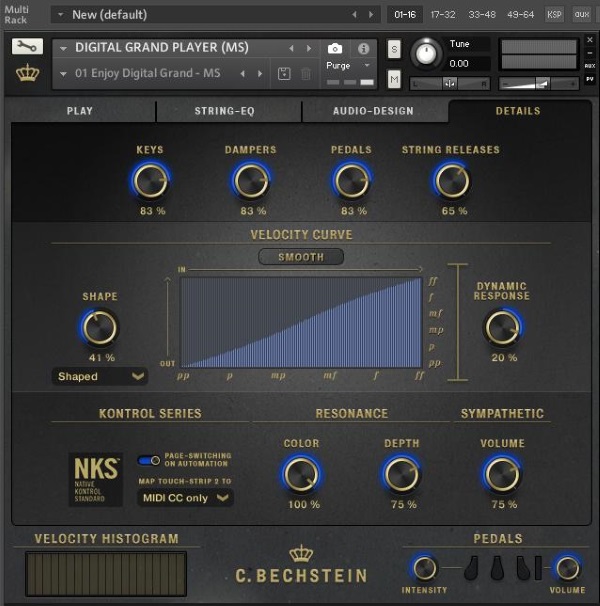Expand the DIGITAL GRAND PLAYER instrument menu arrow
The image size is (600, 606).
63,48
